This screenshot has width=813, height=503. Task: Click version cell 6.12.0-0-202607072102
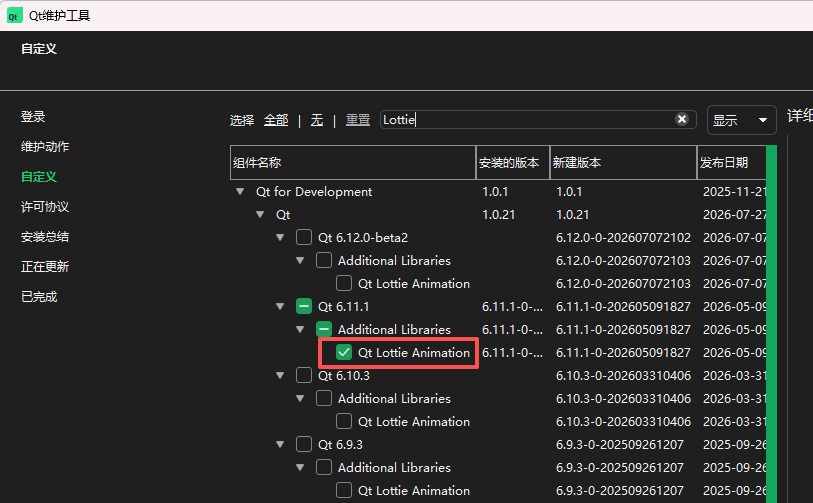(x=623, y=237)
